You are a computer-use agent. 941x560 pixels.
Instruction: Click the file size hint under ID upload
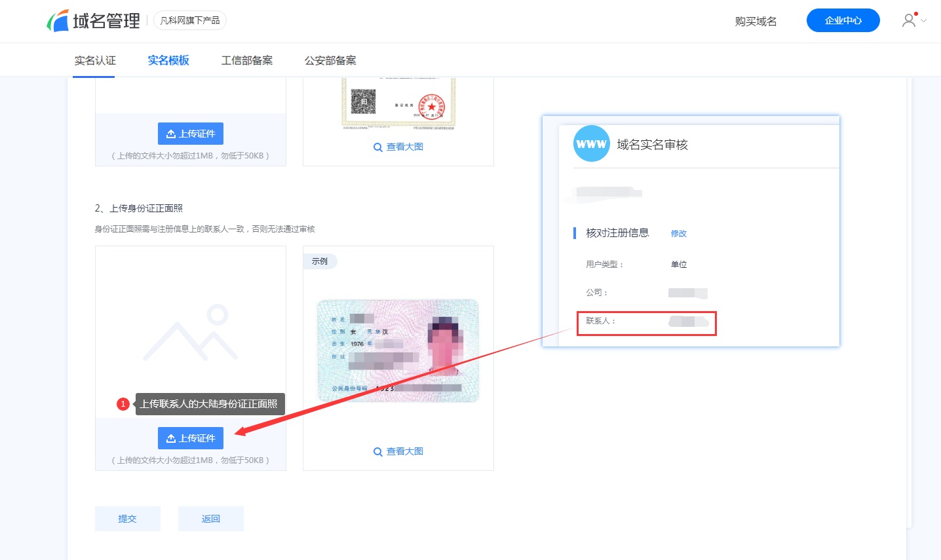[x=191, y=460]
